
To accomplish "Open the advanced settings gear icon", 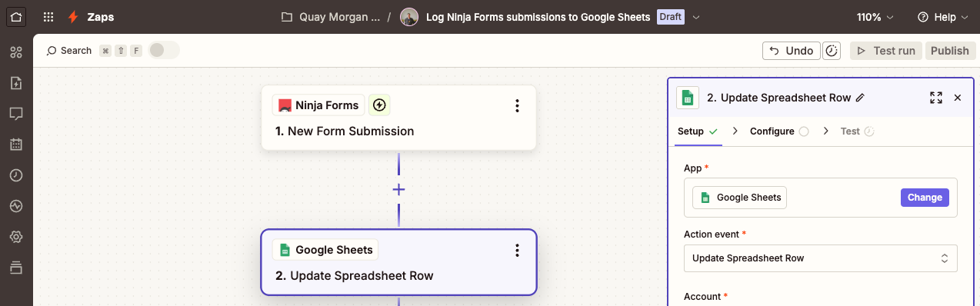I will (x=16, y=237).
